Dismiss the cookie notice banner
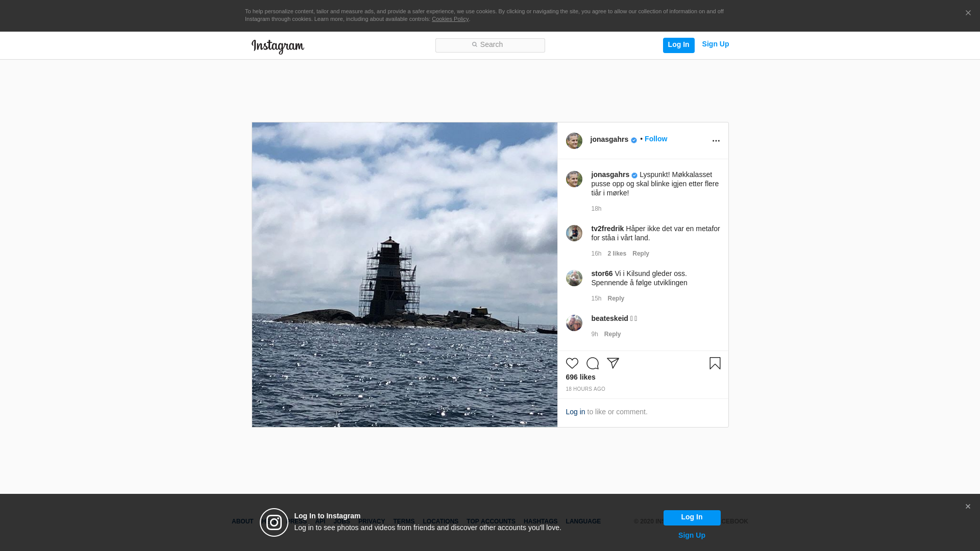980x551 pixels. click(968, 13)
